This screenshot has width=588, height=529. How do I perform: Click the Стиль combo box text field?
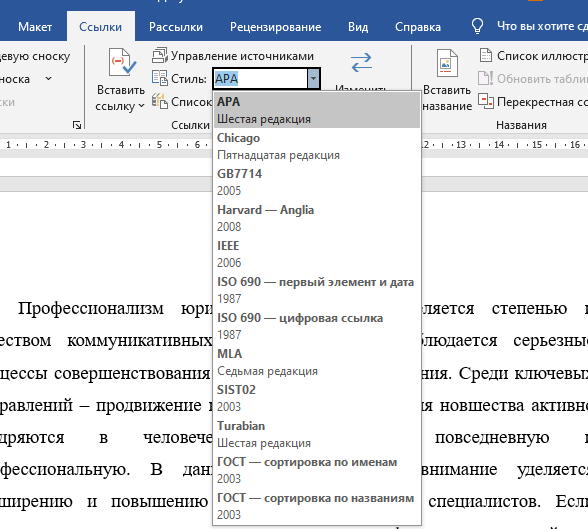pyautogui.click(x=260, y=79)
